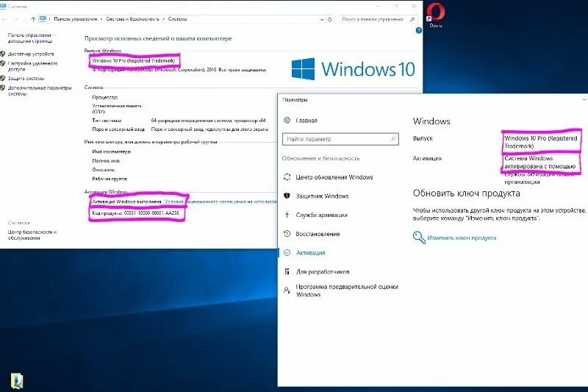The height and width of the screenshot is (392, 588).
Task: Click the shield icon beside System protection
Action: (x=3, y=79)
